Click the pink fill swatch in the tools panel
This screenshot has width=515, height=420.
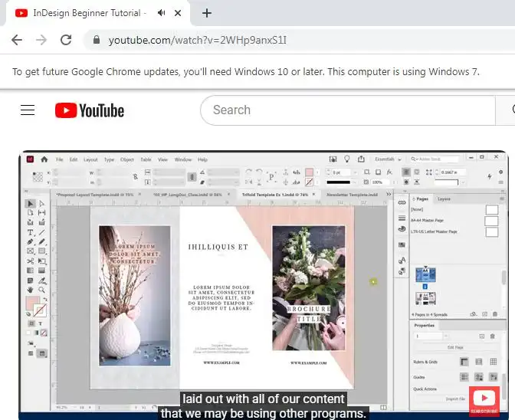[x=32, y=303]
